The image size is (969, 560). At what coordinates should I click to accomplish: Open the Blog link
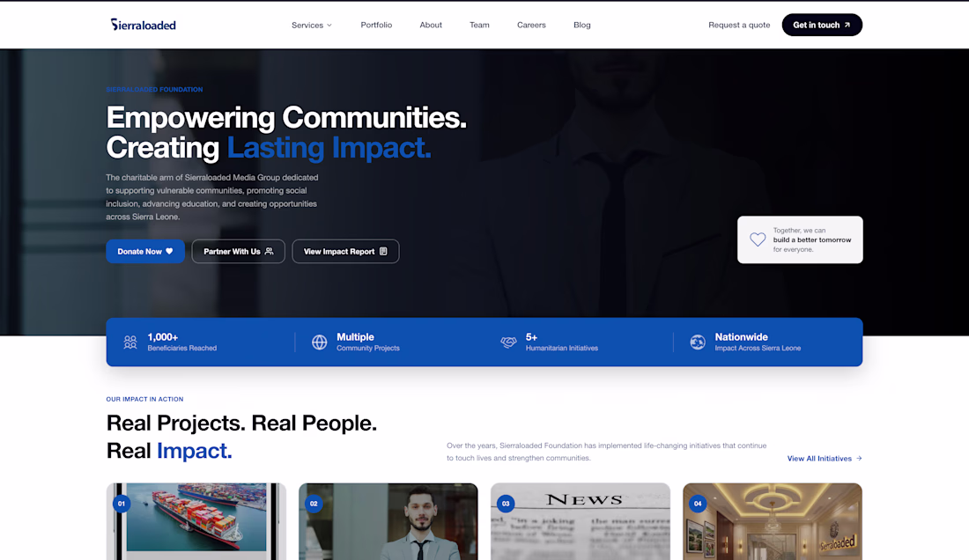582,25
